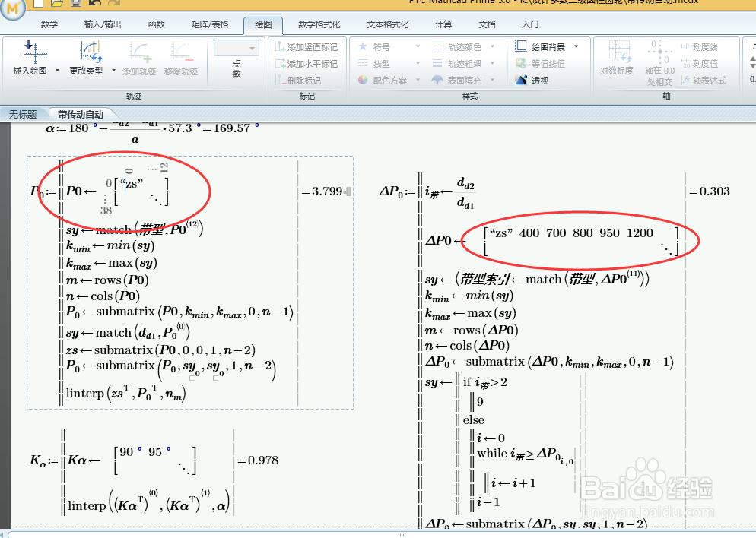
Task: Click the Undo arrow icon
Action: 95,3
